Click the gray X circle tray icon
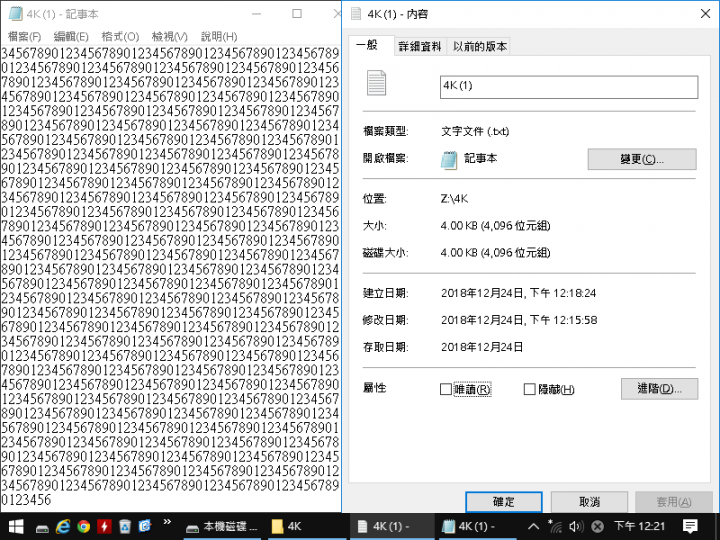Viewport: 720px width, 540px height. tap(597, 526)
